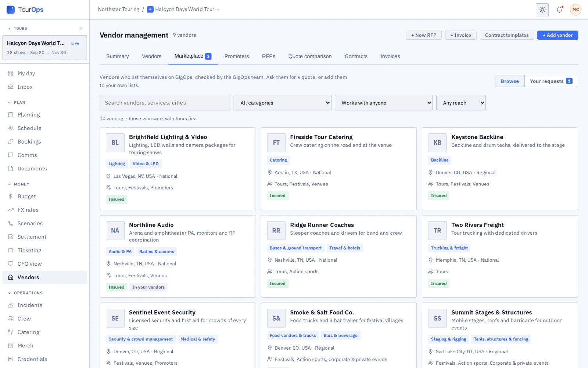Viewport: 588px width, 368px height.
Task: Go to Planning page
Action: [x=45, y=114]
